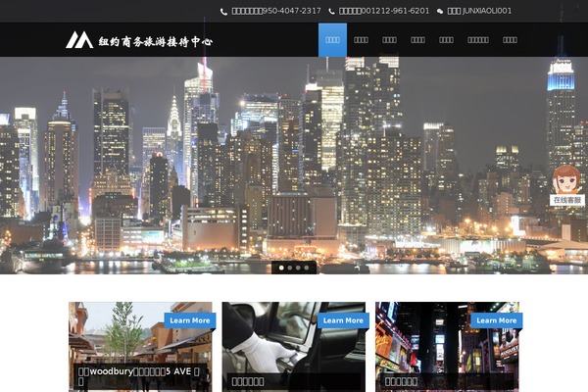Select the highlighted blue navigation menu item
Screen dimensions: 588x392
[332, 40]
